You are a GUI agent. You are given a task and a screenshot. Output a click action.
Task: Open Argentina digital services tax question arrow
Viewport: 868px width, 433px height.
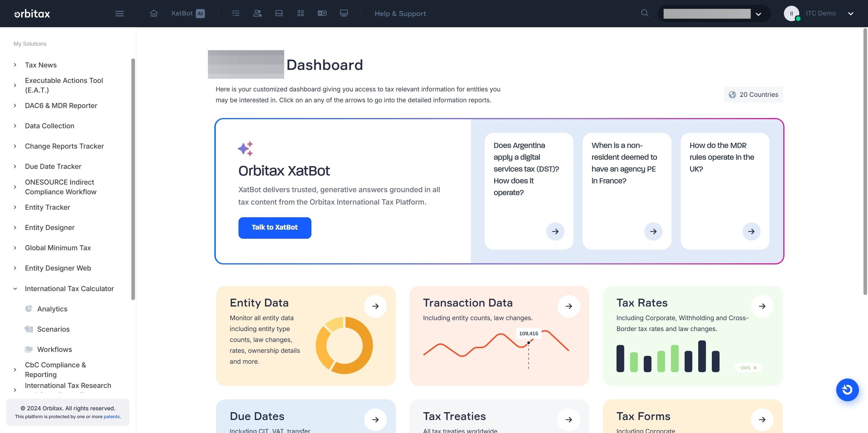pos(555,231)
